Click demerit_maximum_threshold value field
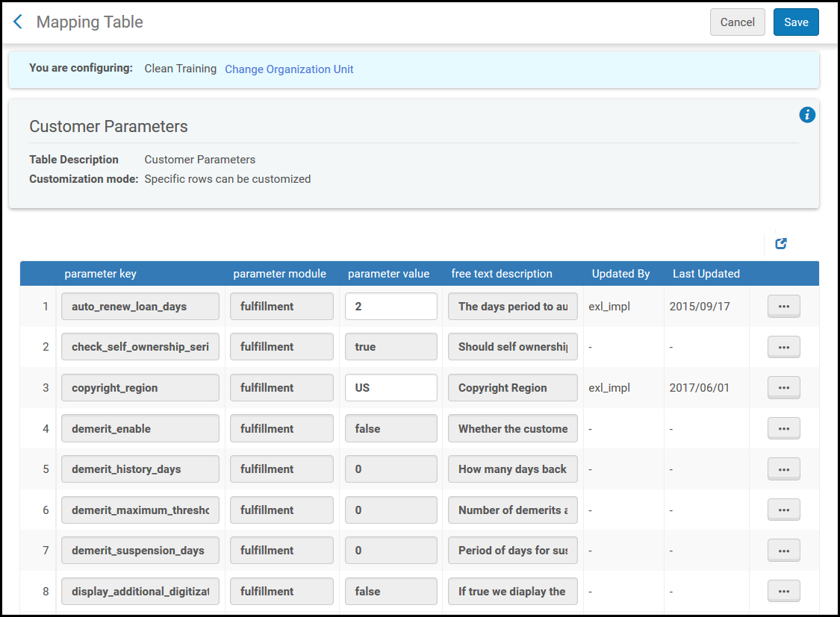This screenshot has width=840, height=617. [391, 510]
